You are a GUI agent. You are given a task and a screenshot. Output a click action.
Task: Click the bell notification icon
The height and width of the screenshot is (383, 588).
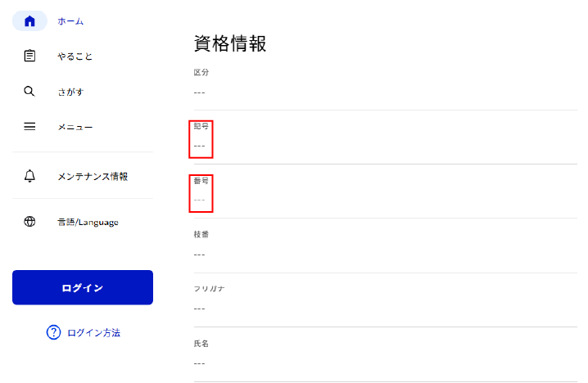point(29,176)
